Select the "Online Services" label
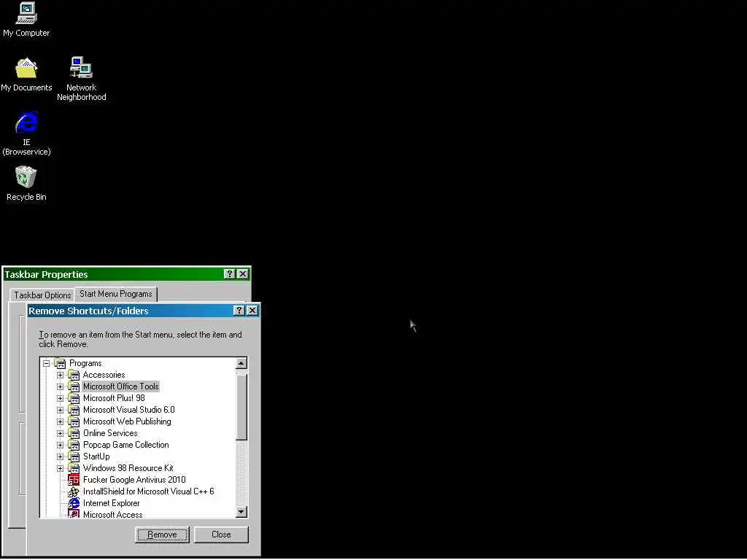The height and width of the screenshot is (560, 747). tap(110, 433)
